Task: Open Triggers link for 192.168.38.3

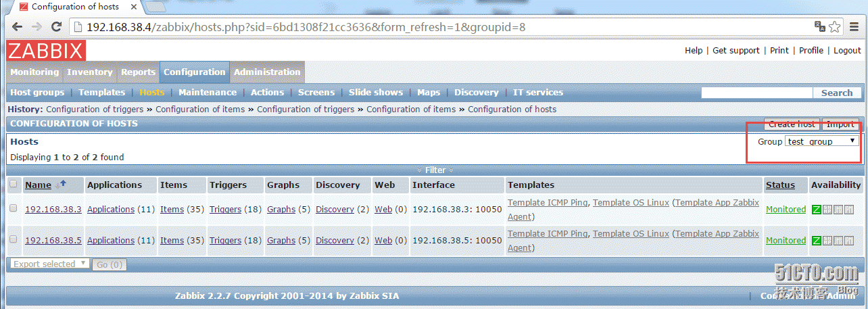Action: coord(225,210)
